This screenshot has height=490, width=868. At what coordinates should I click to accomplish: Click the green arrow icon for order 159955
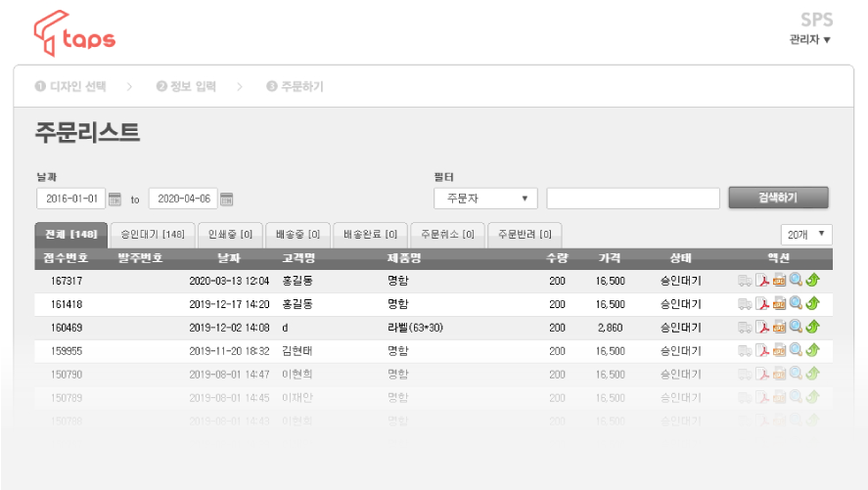click(x=812, y=349)
